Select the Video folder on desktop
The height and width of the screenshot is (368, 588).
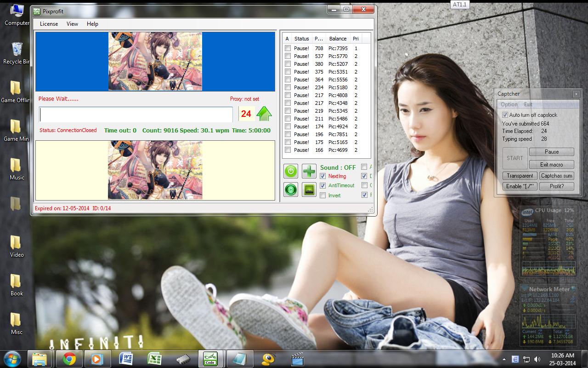17,247
